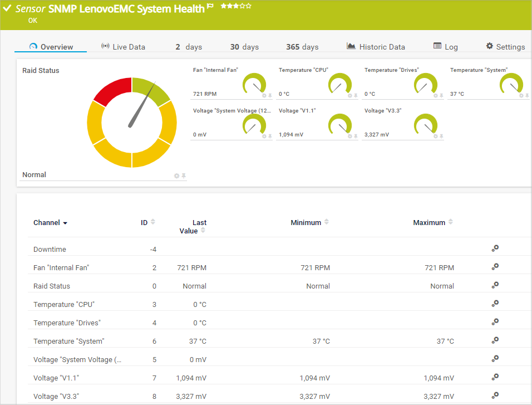Toggle pin on Fan "Internal Fan" gauge
532x405 pixels.
pyautogui.click(x=270, y=95)
